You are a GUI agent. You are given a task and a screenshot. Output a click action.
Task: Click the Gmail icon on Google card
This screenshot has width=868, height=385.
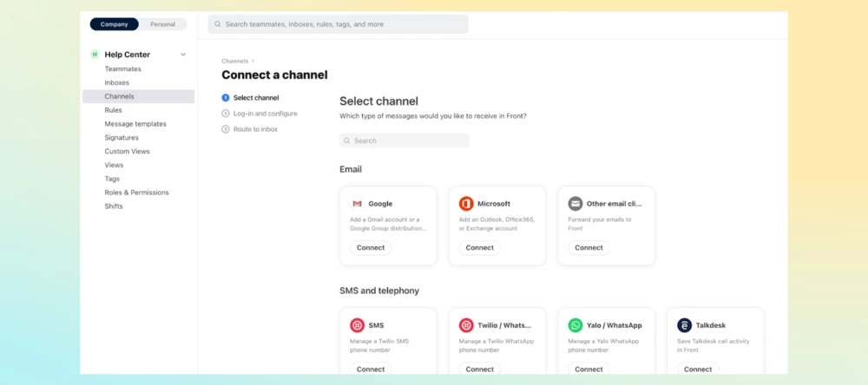coord(357,204)
